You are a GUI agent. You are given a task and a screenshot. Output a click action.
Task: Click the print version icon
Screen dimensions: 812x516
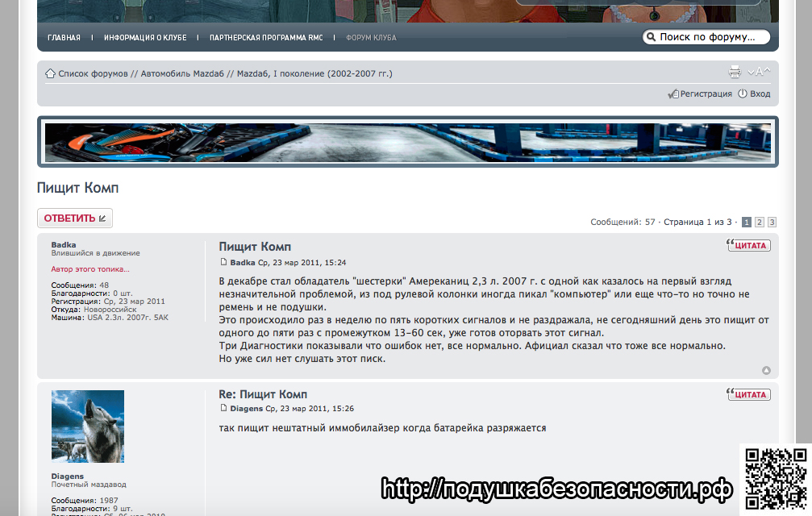pos(735,73)
